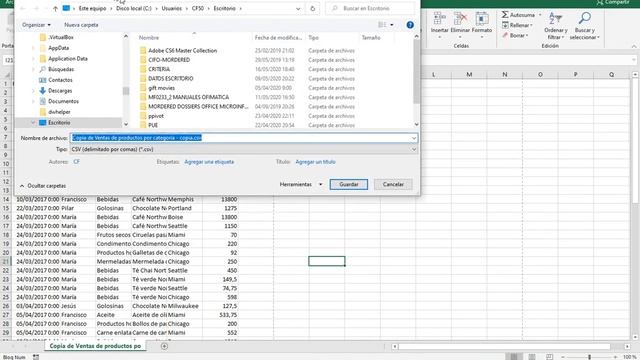
Task: Switch to page layout view in status bar
Action: (x=532, y=357)
